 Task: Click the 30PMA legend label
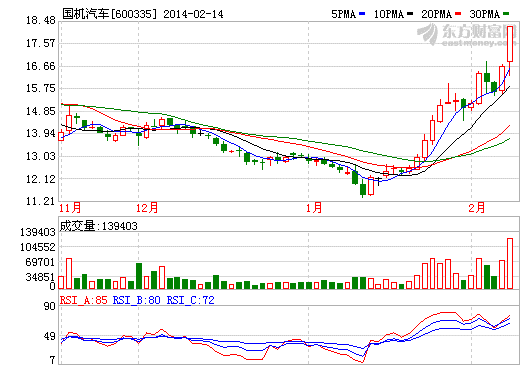click(485, 14)
